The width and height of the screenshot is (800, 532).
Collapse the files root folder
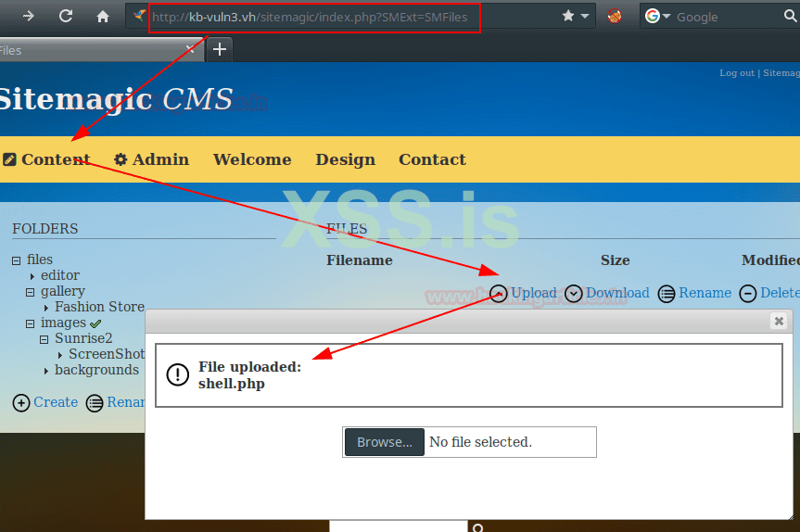[x=17, y=260]
